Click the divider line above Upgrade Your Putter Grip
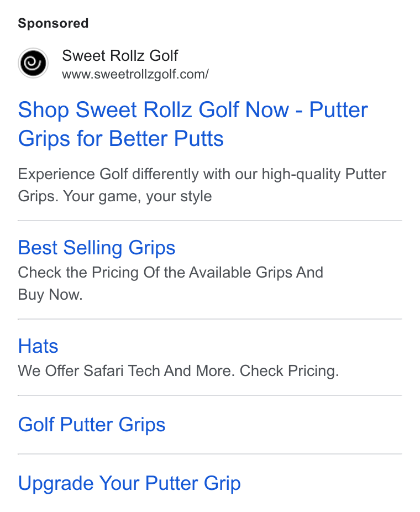The image size is (420, 512). [210, 454]
